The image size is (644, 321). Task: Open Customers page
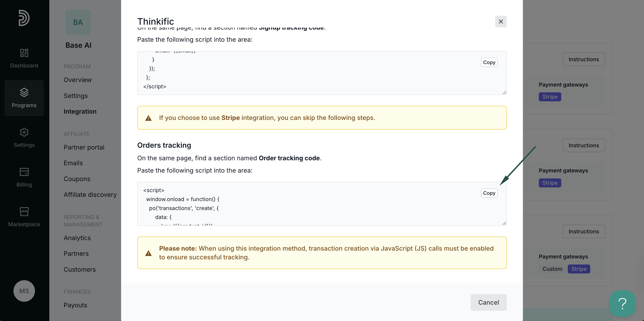[80, 269]
